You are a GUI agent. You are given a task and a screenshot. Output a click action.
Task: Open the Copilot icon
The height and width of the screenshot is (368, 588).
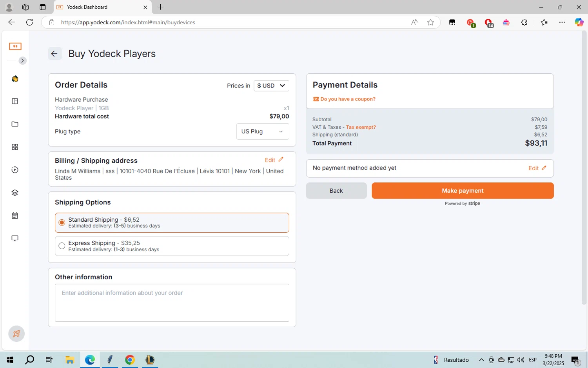point(579,22)
